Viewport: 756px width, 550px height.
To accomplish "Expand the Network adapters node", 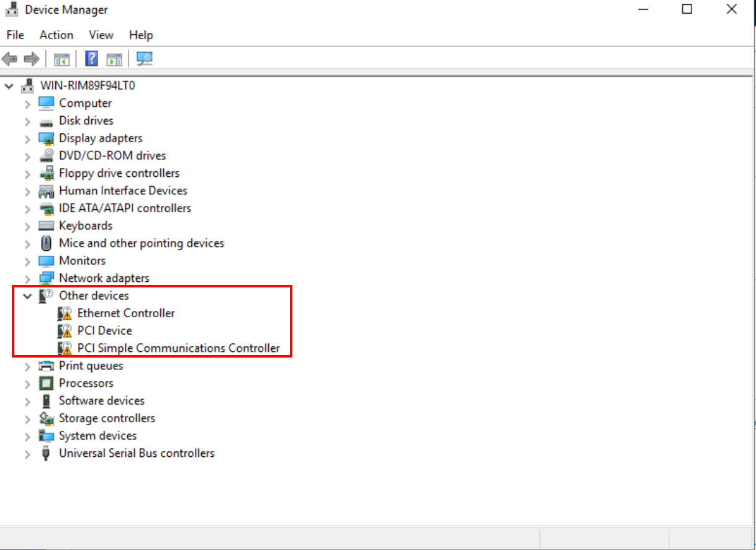I will 27,279.
